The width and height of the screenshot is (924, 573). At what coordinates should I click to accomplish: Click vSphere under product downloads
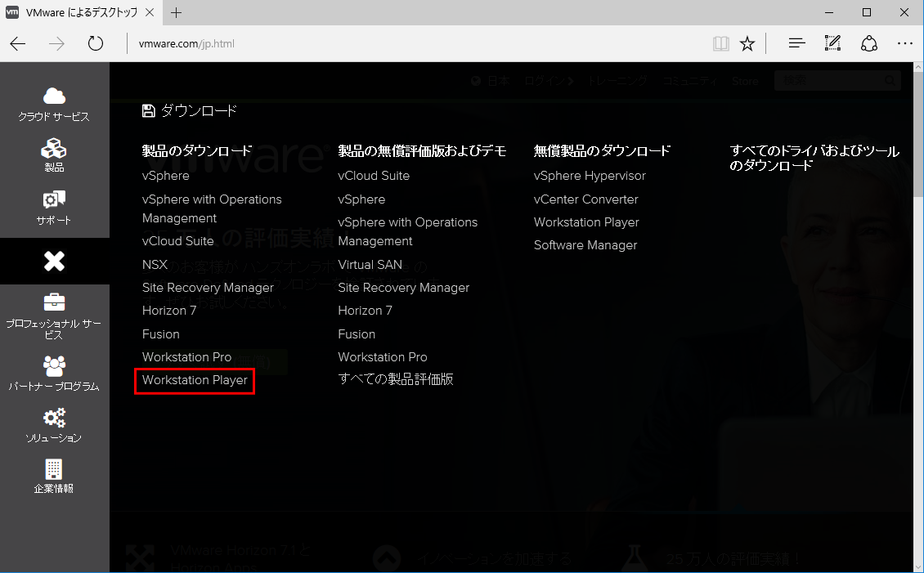point(166,176)
